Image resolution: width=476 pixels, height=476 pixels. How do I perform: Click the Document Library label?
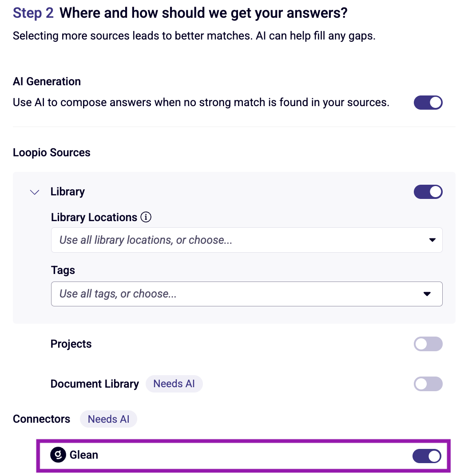tap(95, 384)
